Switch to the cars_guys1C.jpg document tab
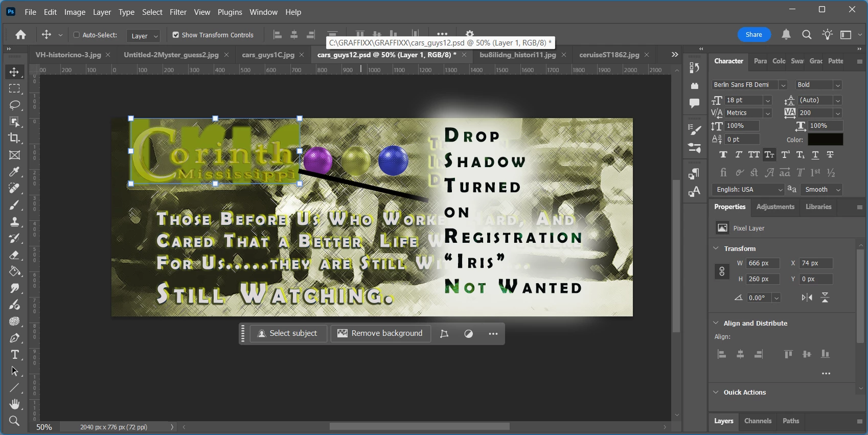Screen dimensions: 868x435 [x=268, y=55]
